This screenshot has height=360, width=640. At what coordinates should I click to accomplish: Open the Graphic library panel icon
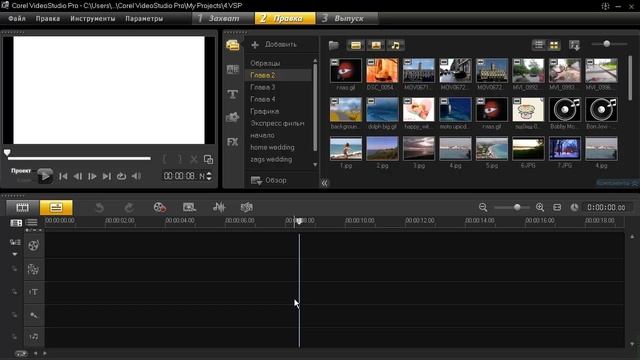pyautogui.click(x=233, y=118)
